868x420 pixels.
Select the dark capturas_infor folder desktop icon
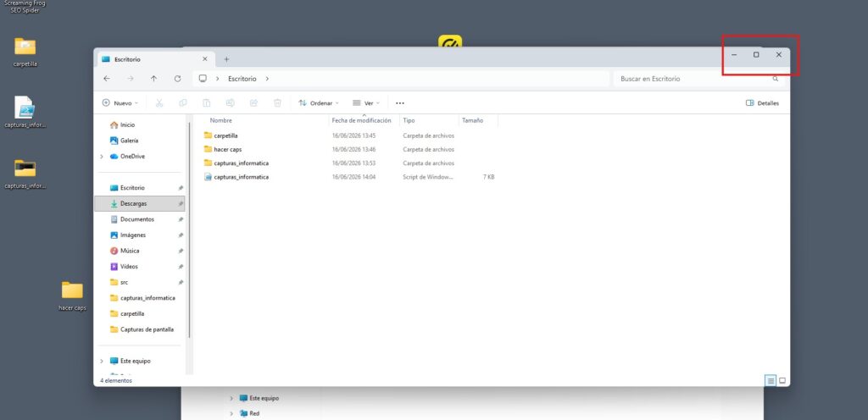(25, 174)
